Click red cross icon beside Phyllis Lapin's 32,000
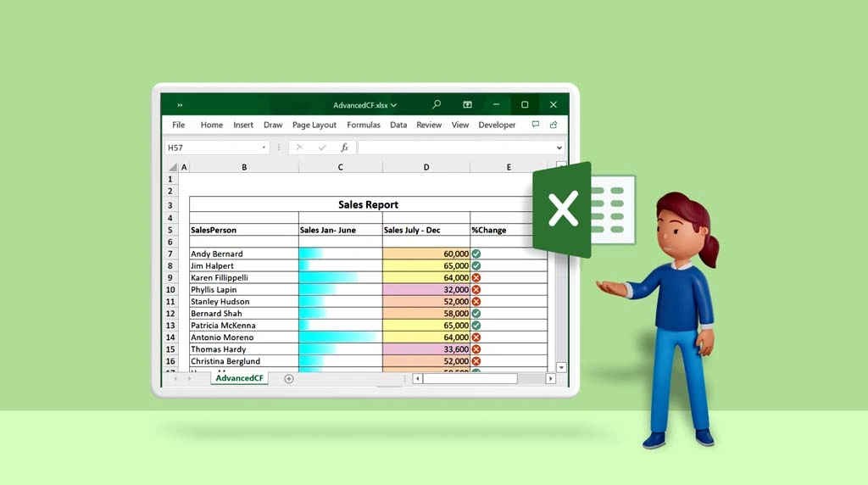Image resolution: width=868 pixels, height=485 pixels. click(x=476, y=290)
